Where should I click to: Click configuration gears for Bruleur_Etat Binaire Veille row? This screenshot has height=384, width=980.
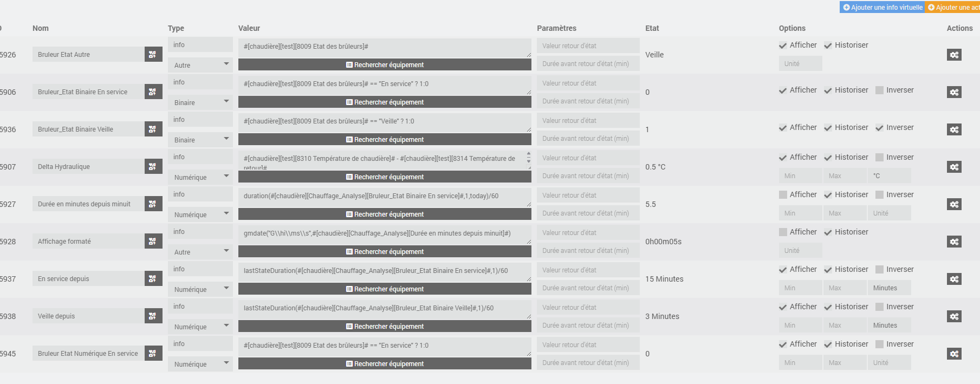point(954,129)
